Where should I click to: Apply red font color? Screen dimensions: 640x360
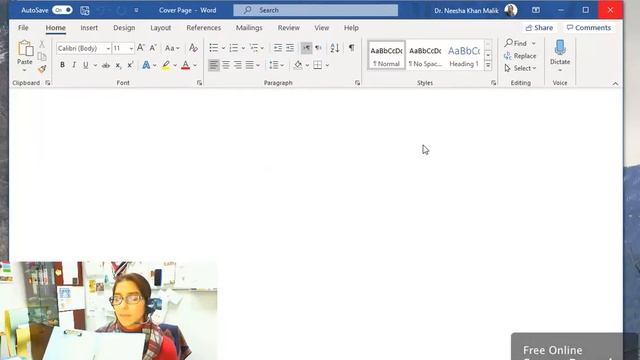click(185, 65)
